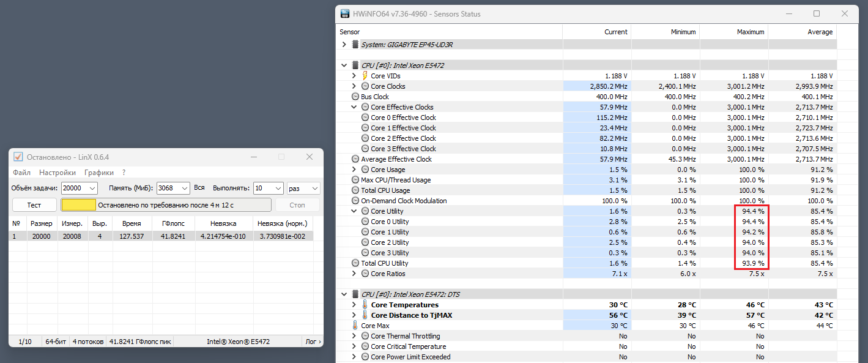Click the Minimum column header in HWiNFO64
Image resolution: width=868 pixels, height=363 pixels.
coord(666,32)
